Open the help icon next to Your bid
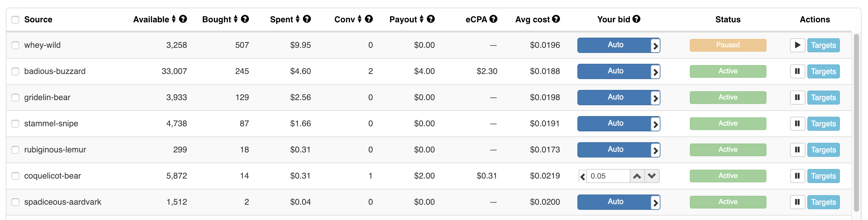 coord(636,19)
